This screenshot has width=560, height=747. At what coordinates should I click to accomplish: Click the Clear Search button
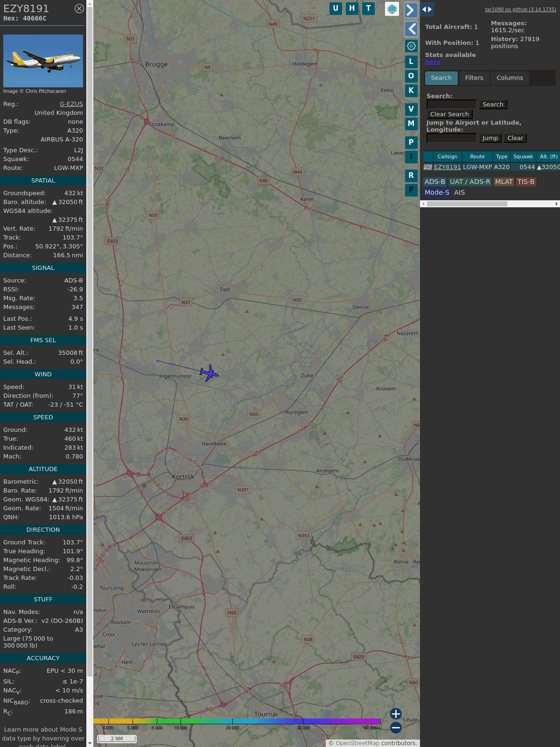tap(449, 114)
